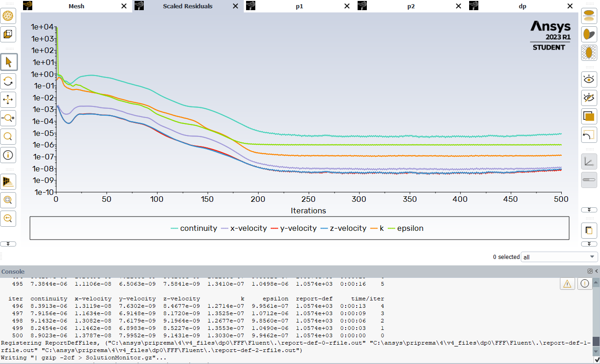Screen dimensions: 600x364
Task: Click the perspective grid view icon
Action: tap(8, 182)
